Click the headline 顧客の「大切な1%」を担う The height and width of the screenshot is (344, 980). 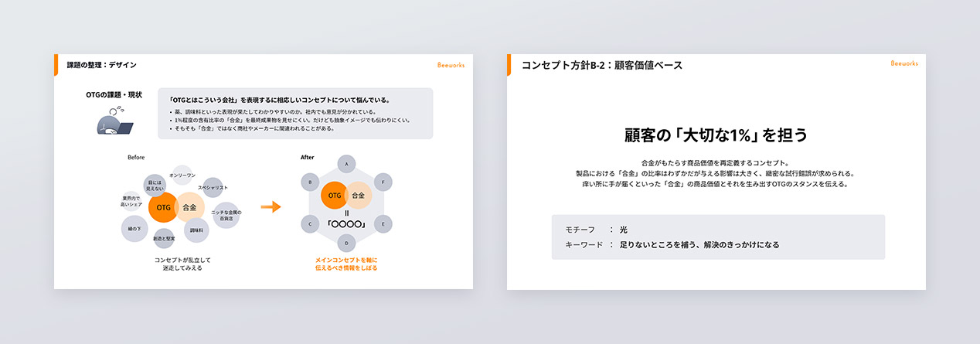(716, 135)
